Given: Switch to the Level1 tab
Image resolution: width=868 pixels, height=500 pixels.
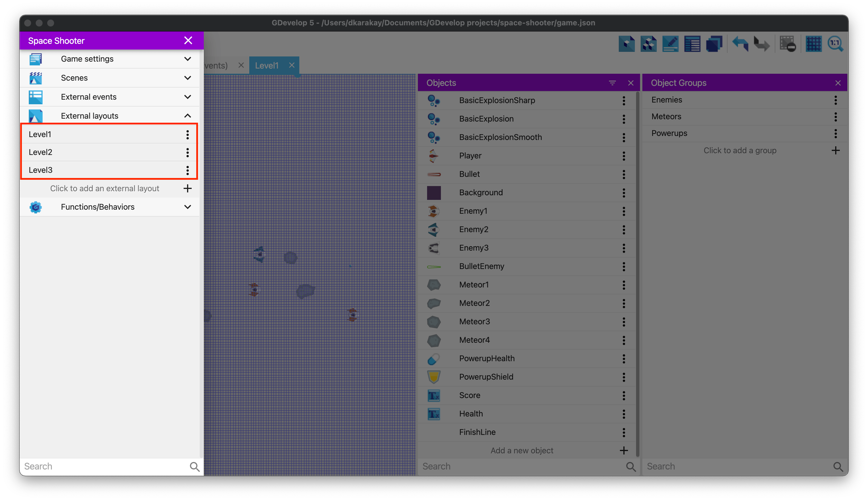Looking at the screenshot, I should [267, 65].
